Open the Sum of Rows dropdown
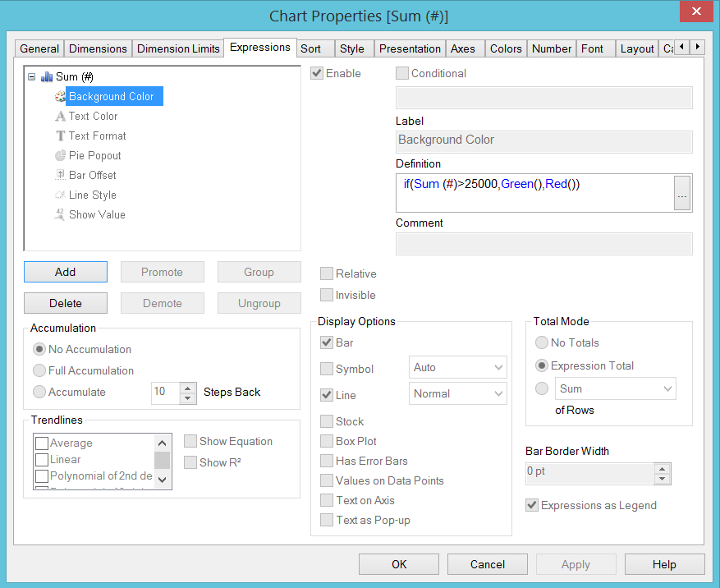 (615, 388)
